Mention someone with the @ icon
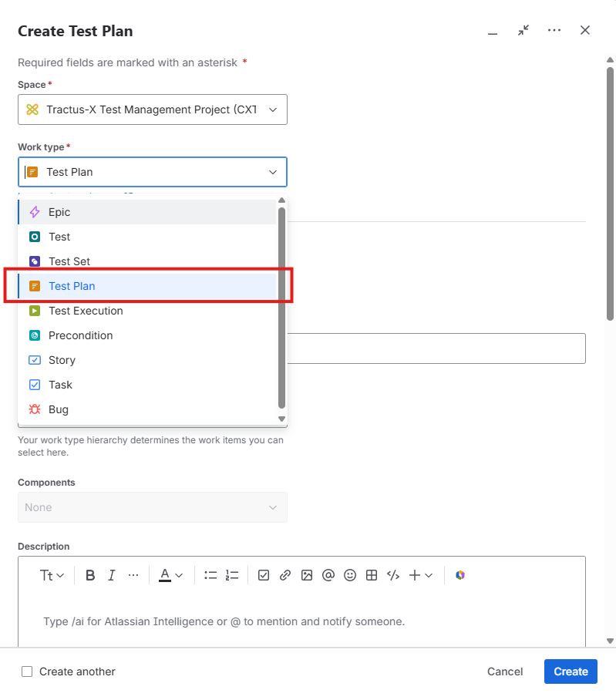The image size is (616, 700). 328,575
